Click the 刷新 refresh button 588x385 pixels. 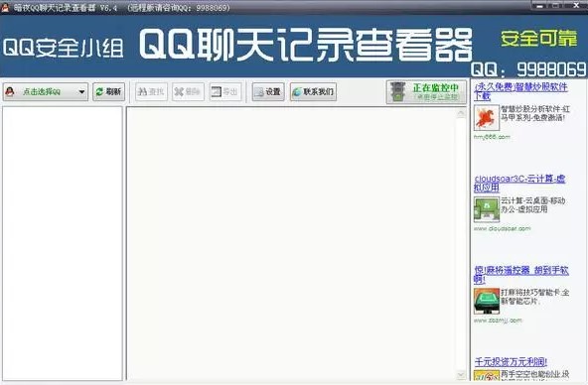tap(108, 91)
